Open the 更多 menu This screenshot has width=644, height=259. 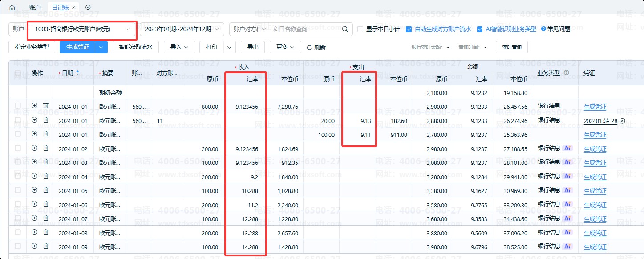(x=285, y=47)
